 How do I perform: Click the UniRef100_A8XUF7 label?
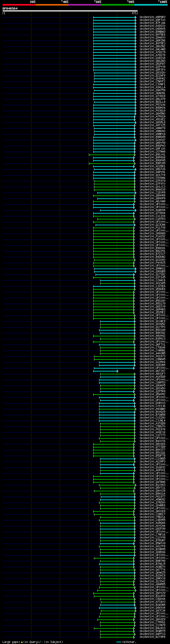click(152, 374)
